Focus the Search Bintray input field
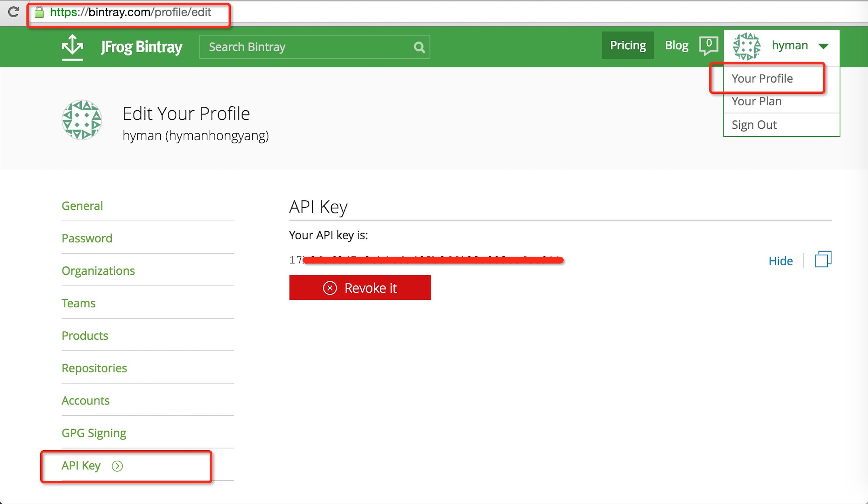 pyautogui.click(x=306, y=47)
